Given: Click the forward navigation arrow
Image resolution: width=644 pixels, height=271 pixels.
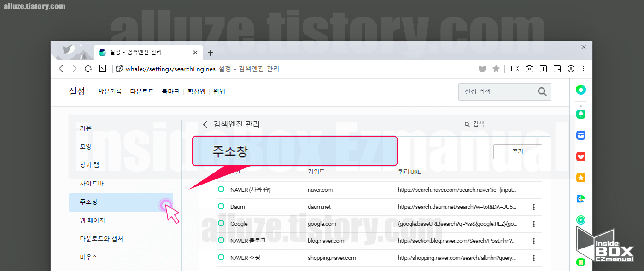Looking at the screenshot, I should 75,69.
